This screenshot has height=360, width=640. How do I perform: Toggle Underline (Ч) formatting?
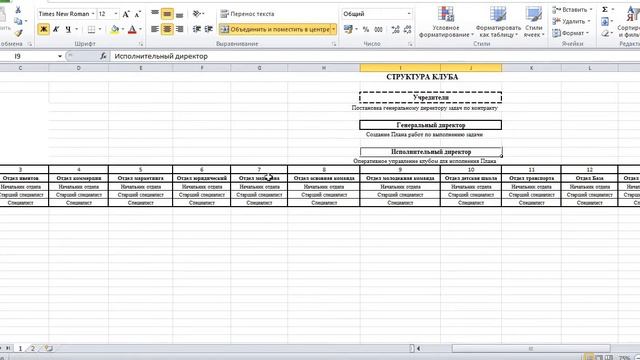coord(68,29)
